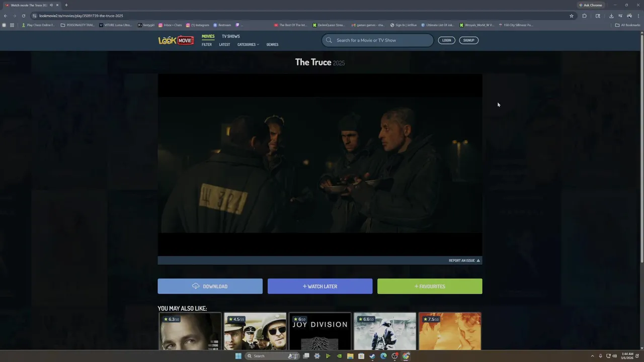Go forward to the next page
The height and width of the screenshot is (362, 644).
pos(14,16)
